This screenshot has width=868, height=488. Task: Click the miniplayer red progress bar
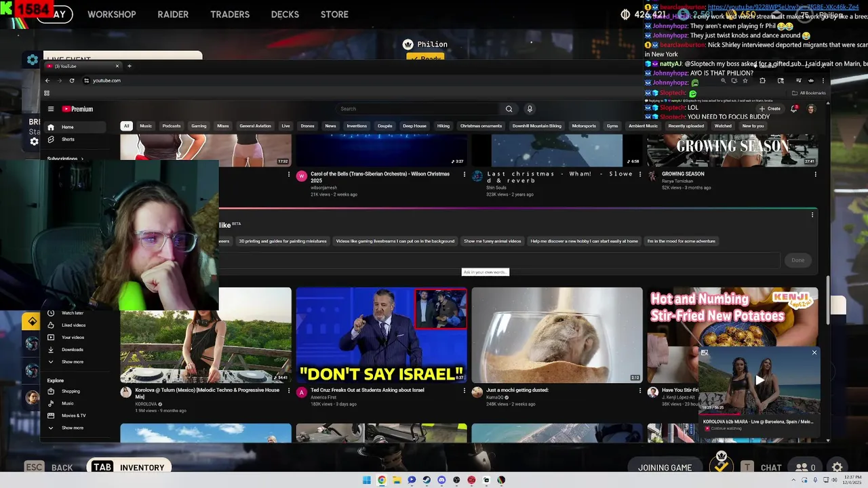[x=719, y=413]
